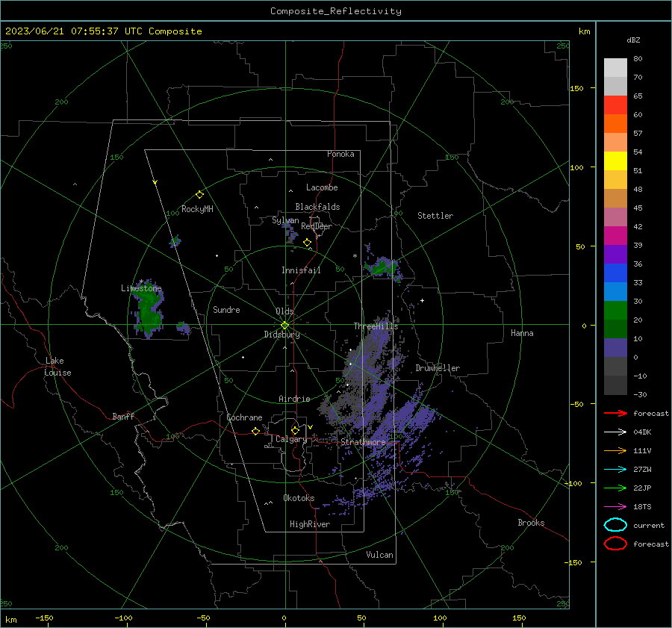Viewport: 672px width, 628px height.
Task: Click the Blackfalds label
Action: pyautogui.click(x=317, y=207)
